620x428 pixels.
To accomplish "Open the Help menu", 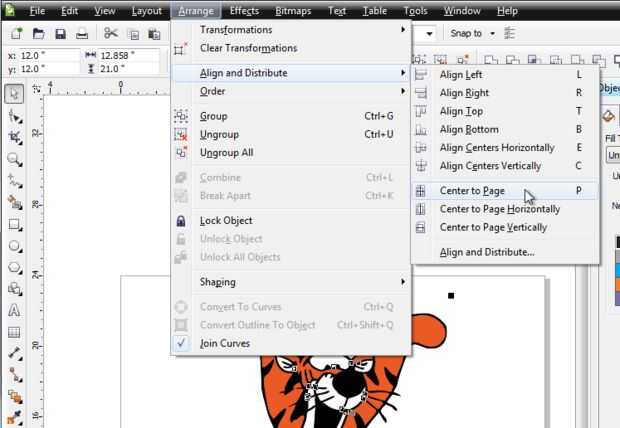I will pyautogui.click(x=507, y=11).
